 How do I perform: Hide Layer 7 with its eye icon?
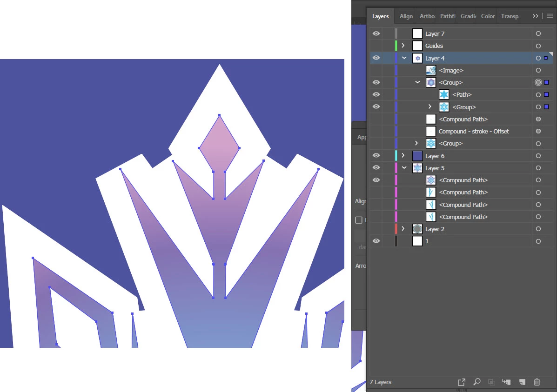pyautogui.click(x=376, y=33)
